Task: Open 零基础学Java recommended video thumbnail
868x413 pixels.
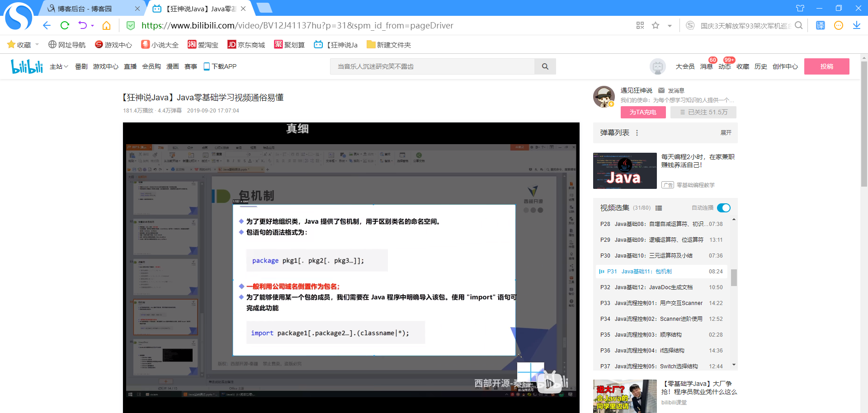Action: click(625, 396)
